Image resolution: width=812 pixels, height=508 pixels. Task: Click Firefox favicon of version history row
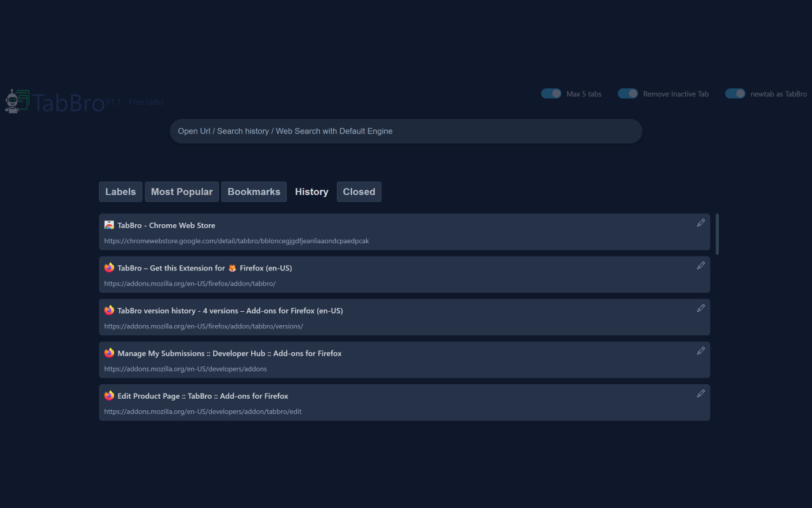pos(109,310)
